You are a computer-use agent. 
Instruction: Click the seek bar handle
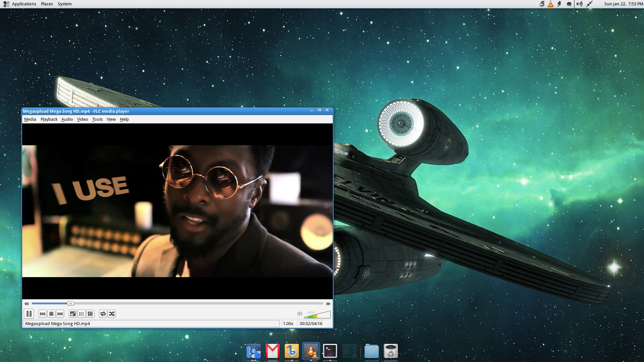coord(70,303)
